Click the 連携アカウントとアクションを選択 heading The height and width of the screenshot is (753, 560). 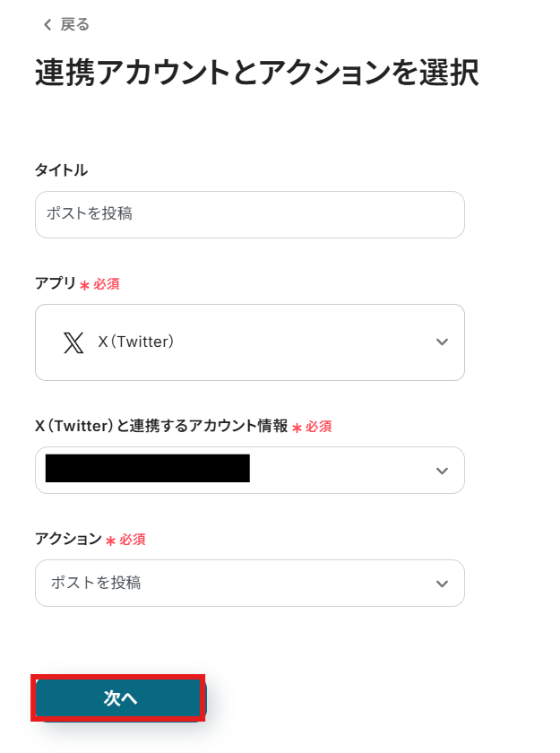tap(256, 73)
